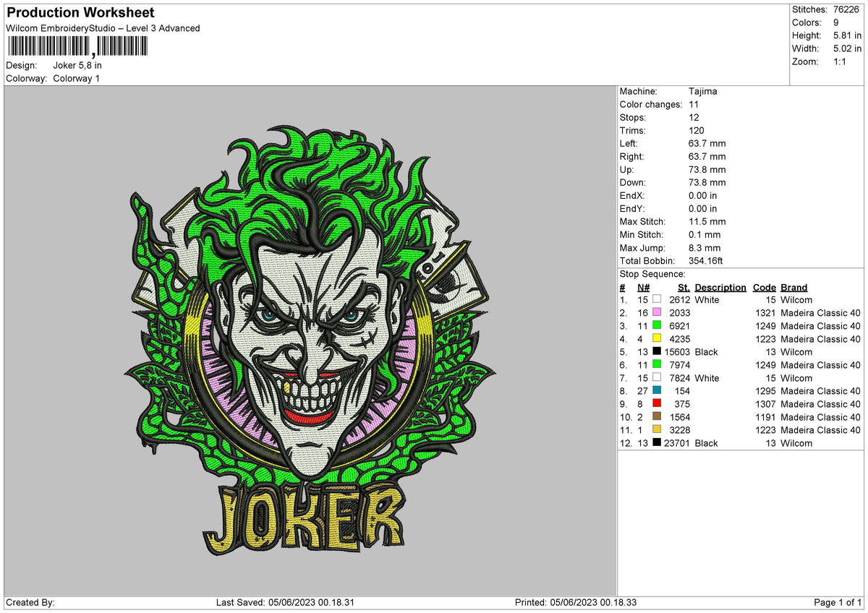Select the 'Colorway 1' value
Screen dimensions: 868x613
coord(77,78)
